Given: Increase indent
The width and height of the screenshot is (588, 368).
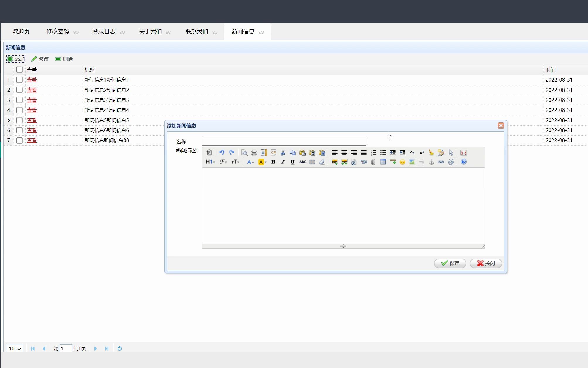Looking at the screenshot, I should pyautogui.click(x=392, y=153).
